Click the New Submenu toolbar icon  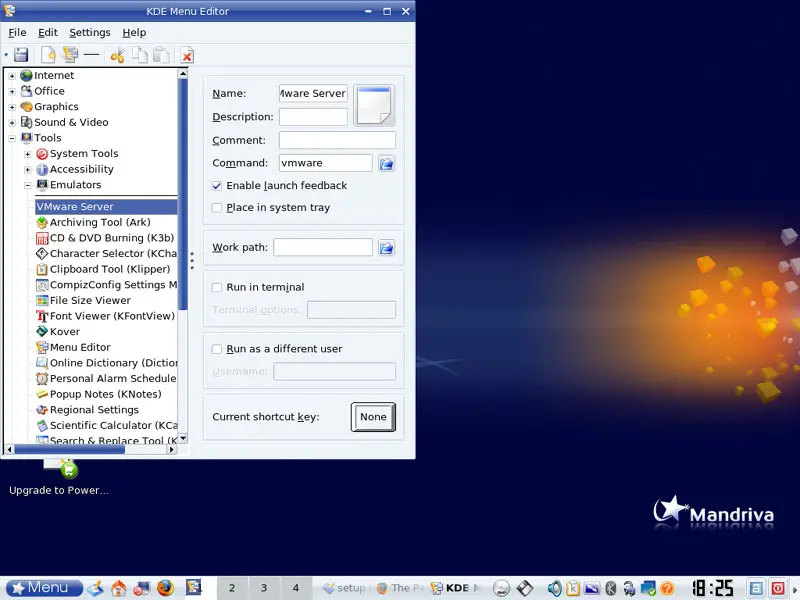pyautogui.click(x=70, y=55)
